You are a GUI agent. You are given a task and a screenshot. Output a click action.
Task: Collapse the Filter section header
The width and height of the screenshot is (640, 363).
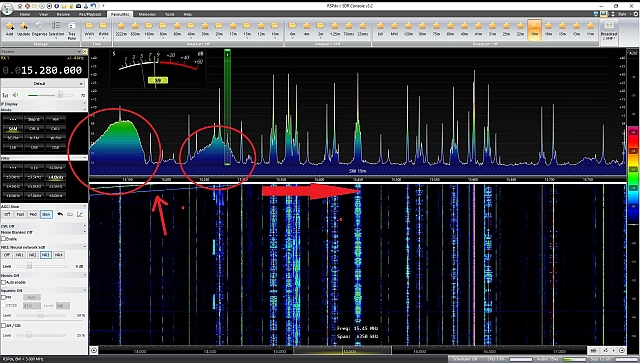coord(85,158)
